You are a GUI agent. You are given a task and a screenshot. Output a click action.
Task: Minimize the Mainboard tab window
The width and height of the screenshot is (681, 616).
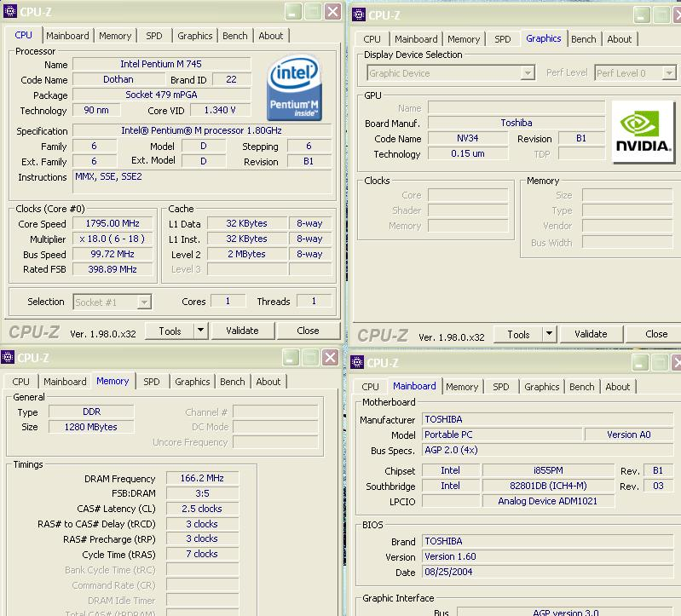point(640,362)
